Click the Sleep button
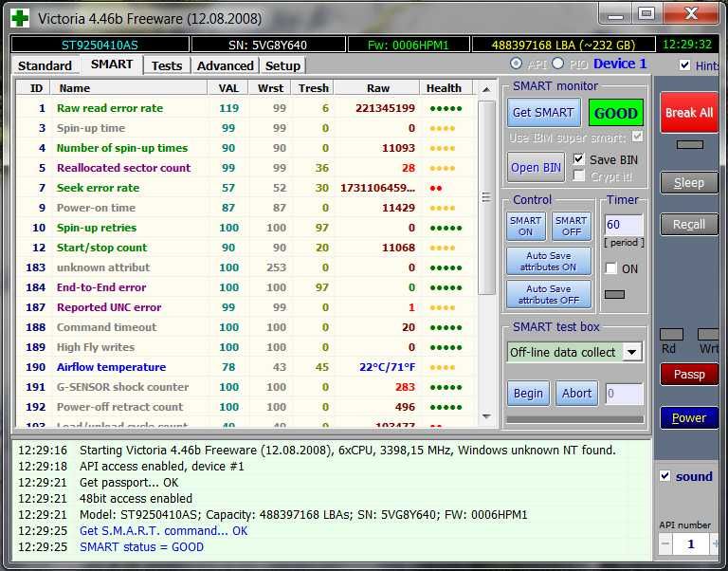This screenshot has height=571, width=728. [689, 183]
